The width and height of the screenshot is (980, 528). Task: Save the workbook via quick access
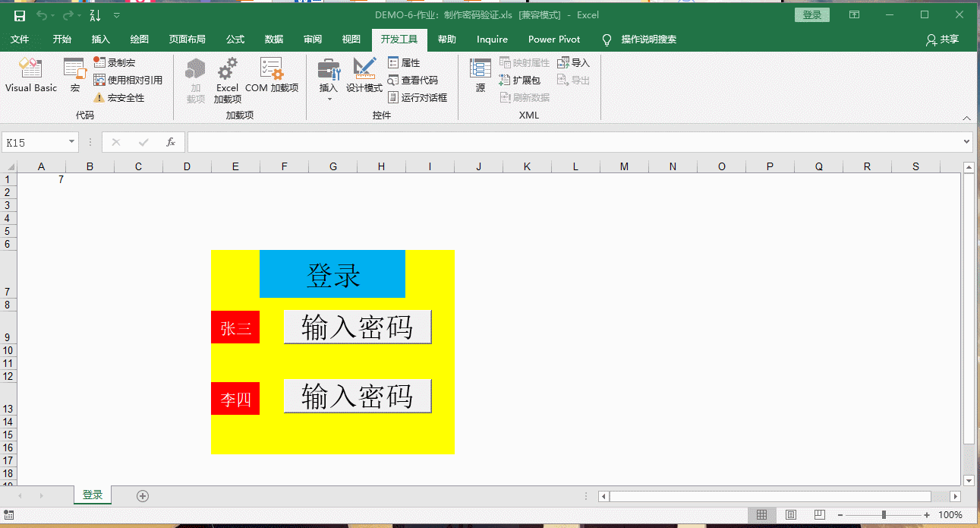click(20, 15)
